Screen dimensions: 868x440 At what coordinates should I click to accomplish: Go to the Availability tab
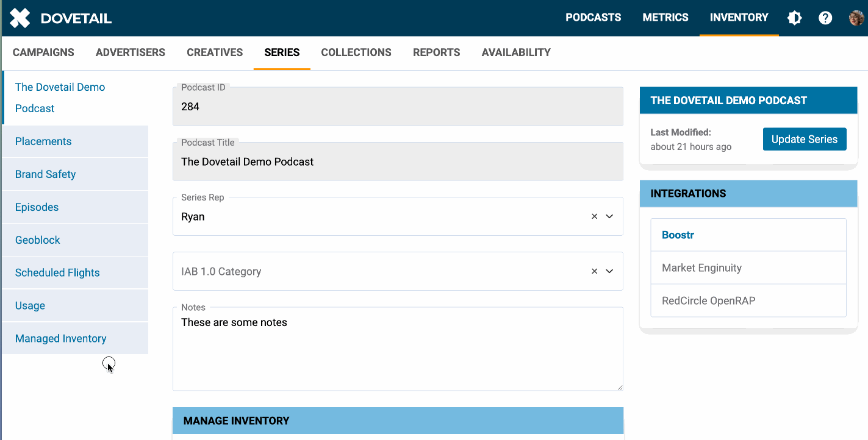pos(516,52)
